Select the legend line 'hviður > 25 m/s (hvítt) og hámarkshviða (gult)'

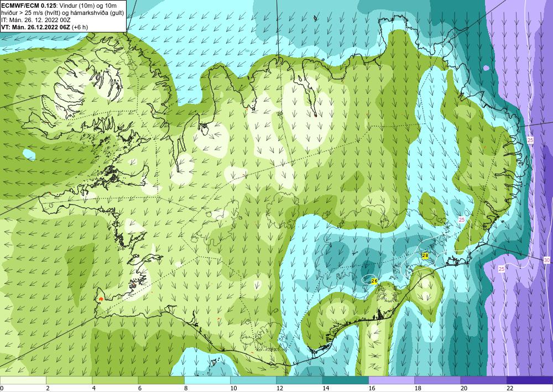pos(62,13)
